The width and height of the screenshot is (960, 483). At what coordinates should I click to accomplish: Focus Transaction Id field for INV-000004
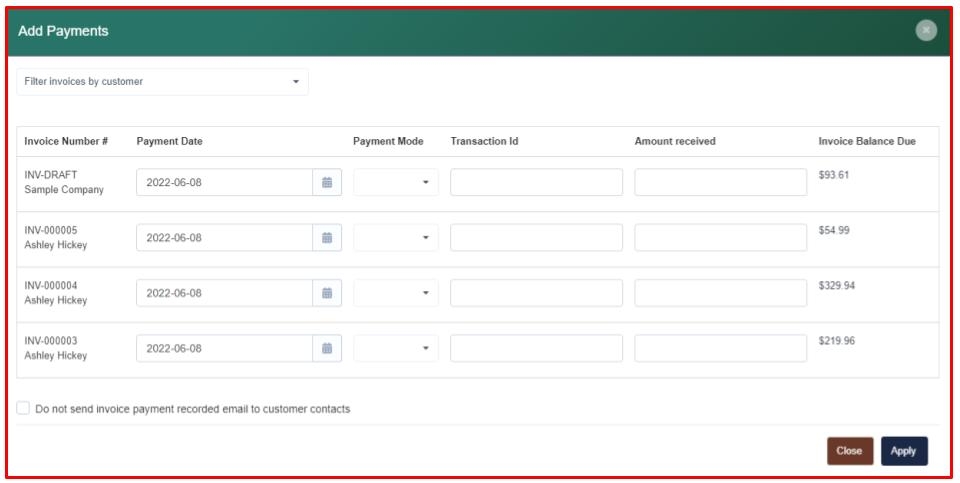pos(536,293)
